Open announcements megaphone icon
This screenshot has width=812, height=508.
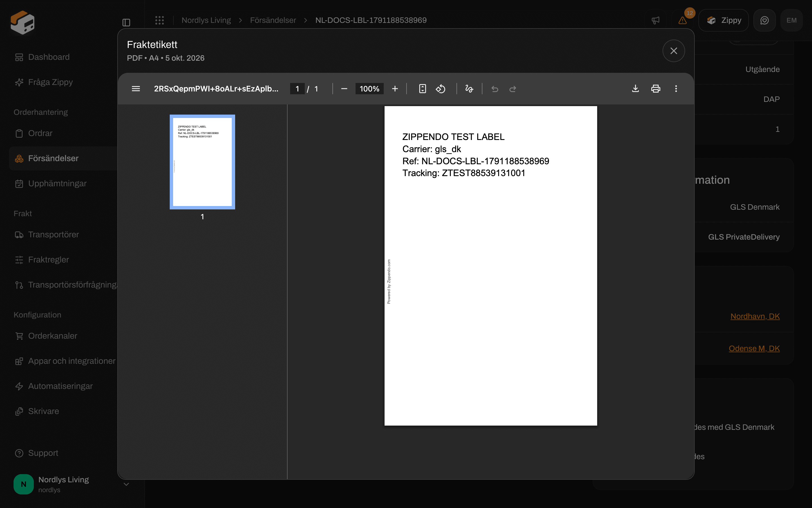coord(655,20)
